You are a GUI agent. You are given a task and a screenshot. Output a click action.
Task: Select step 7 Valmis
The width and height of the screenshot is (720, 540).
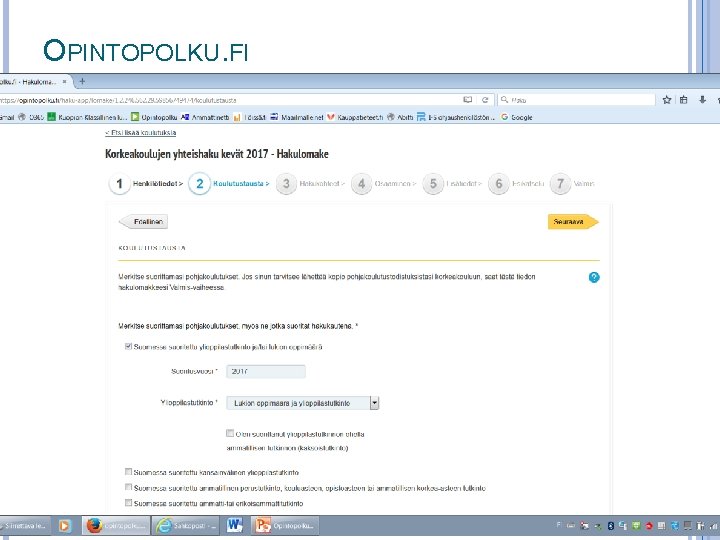point(572,184)
